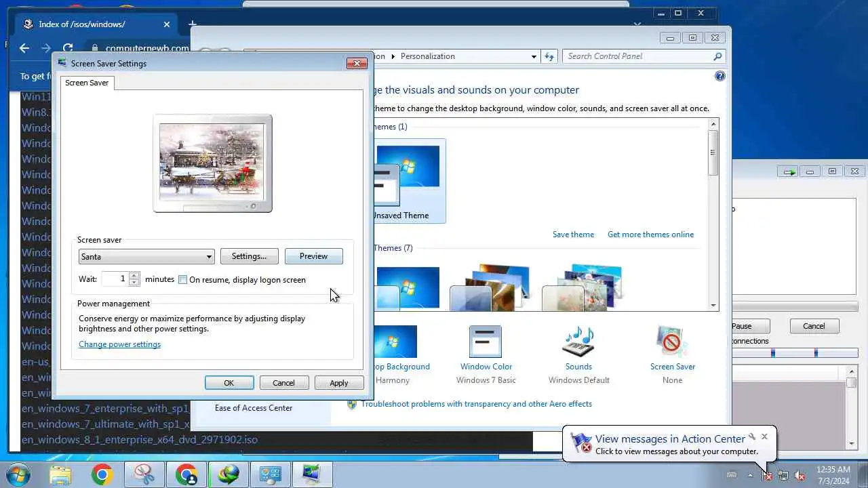Reload the Chrome page
This screenshot has height=488, width=868.
click(x=68, y=48)
